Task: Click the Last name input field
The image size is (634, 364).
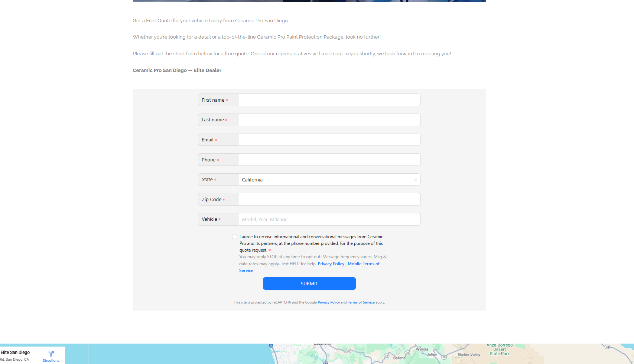Action: [329, 120]
